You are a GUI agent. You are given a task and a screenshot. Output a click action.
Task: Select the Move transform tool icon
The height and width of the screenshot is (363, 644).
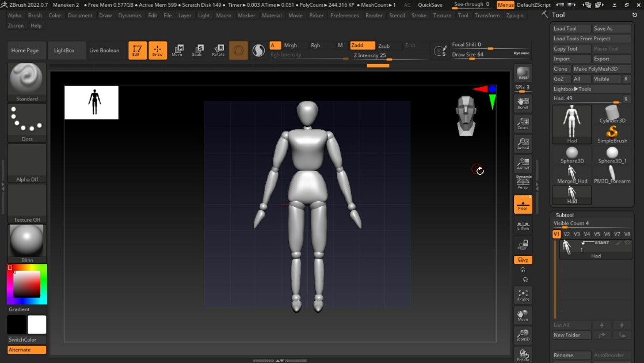[x=177, y=50]
